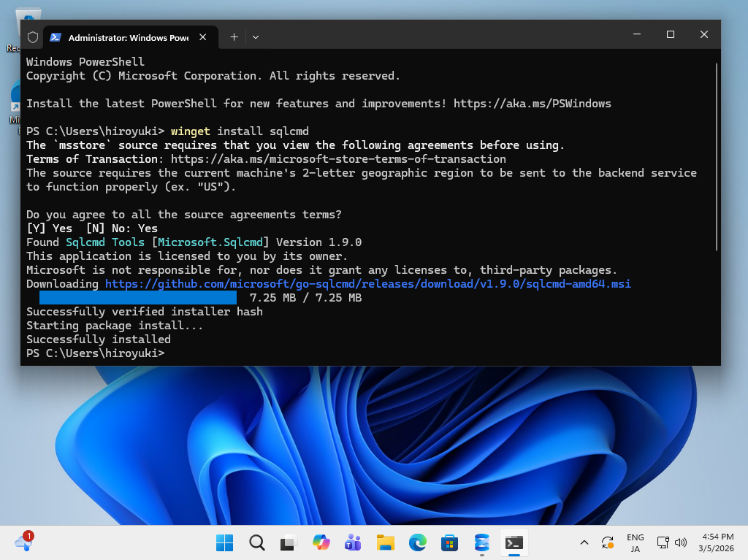Click the '7.25 MB / 7.25 MB' text
This screenshot has width=748, height=560.
point(305,298)
